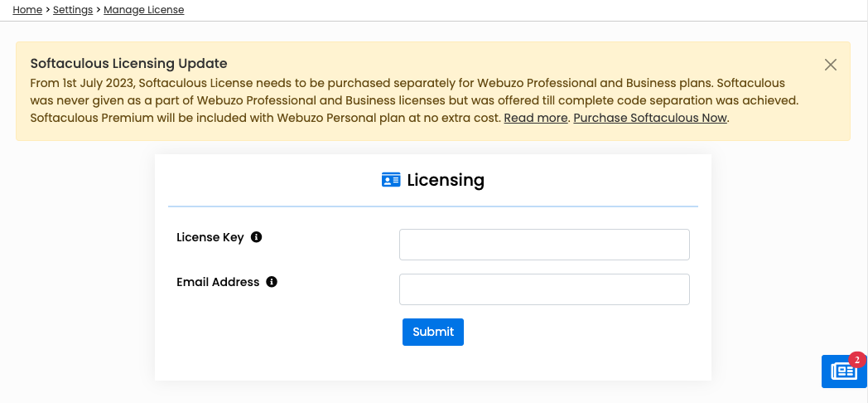Click Purchase Softaculous Now link
Viewport: 868px width, 403px height.
point(650,118)
